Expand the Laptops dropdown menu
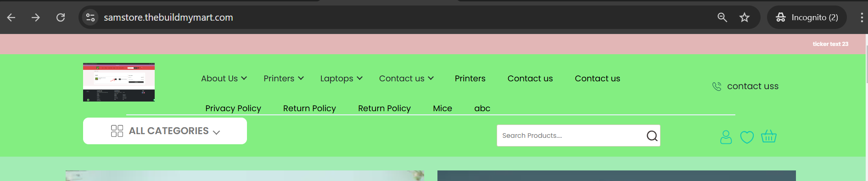868x181 pixels. click(342, 79)
